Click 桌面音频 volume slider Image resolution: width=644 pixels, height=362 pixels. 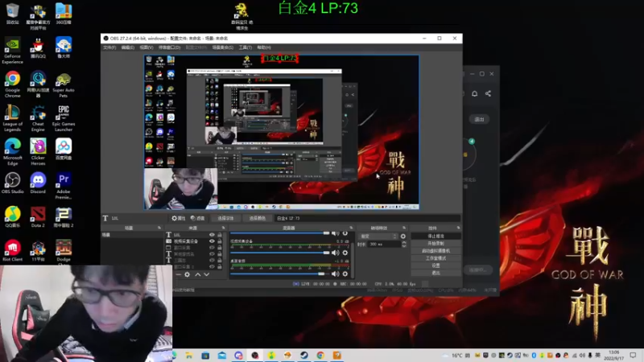[279, 274]
